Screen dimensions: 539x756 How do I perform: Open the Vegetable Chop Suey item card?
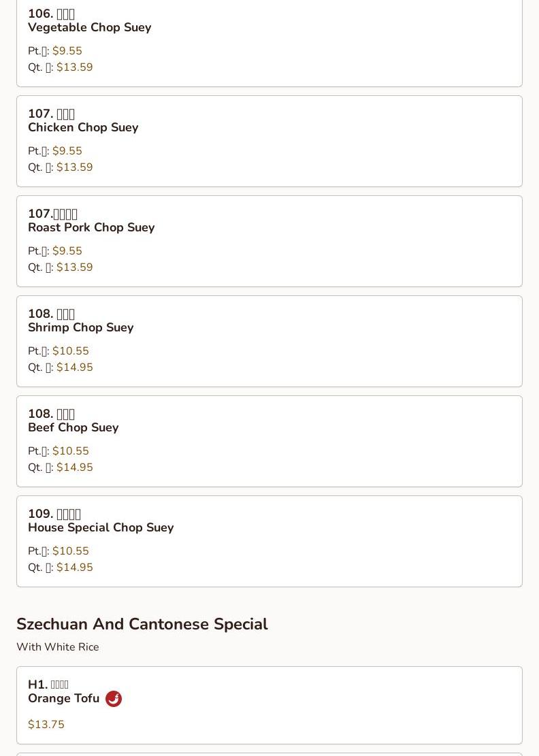[x=269, y=42]
